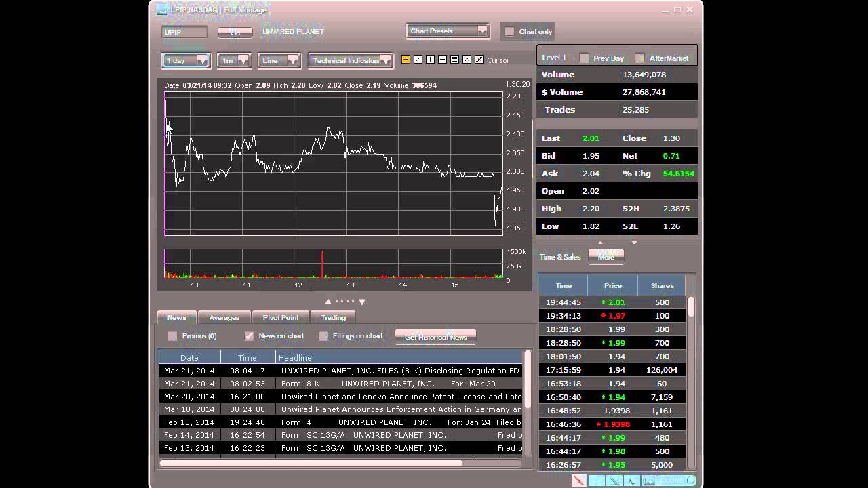Click the Time & Sales vertical scrollbar
868x488 pixels.
pyautogui.click(x=691, y=306)
